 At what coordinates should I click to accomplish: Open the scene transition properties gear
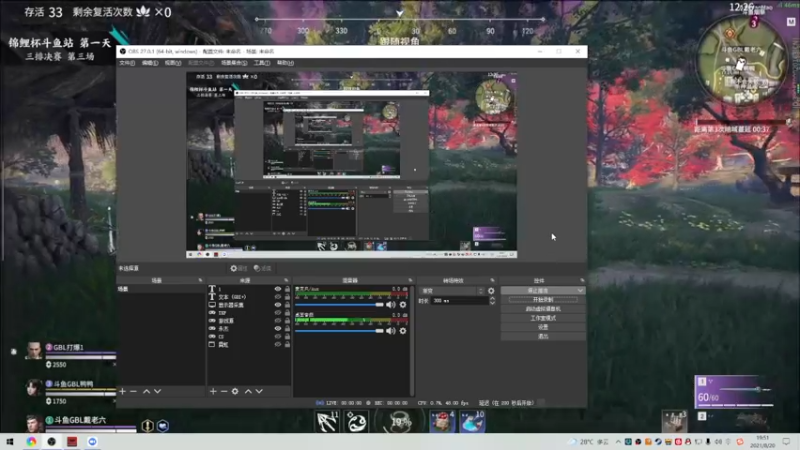(x=491, y=291)
